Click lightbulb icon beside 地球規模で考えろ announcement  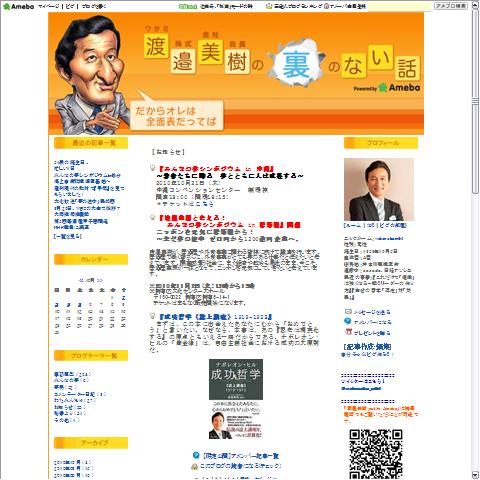(153, 217)
